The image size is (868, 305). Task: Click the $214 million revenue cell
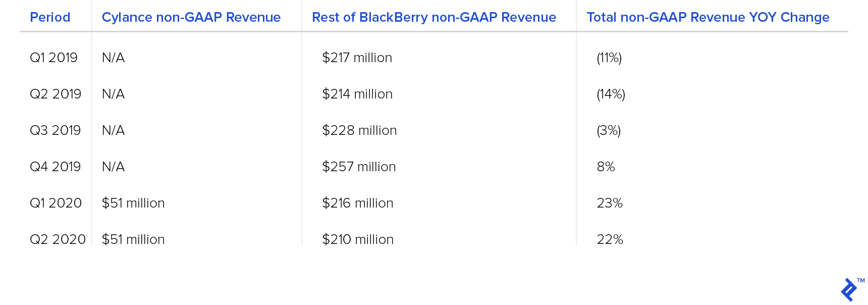point(357,94)
